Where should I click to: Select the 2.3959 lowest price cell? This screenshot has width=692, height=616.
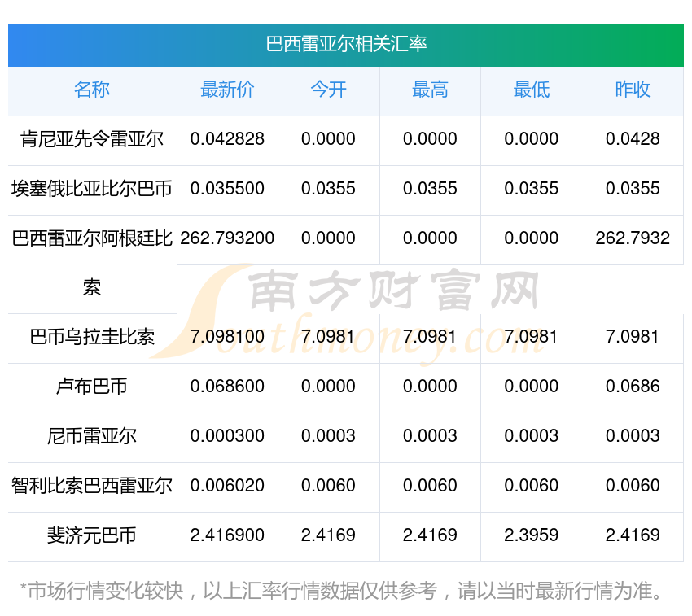[x=531, y=535]
